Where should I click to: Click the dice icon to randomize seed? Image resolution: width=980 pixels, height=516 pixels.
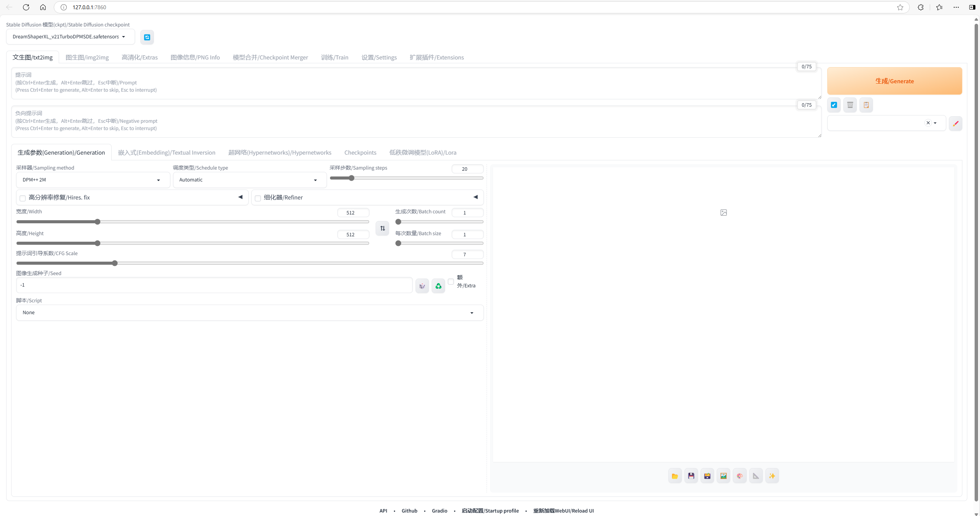coord(422,286)
